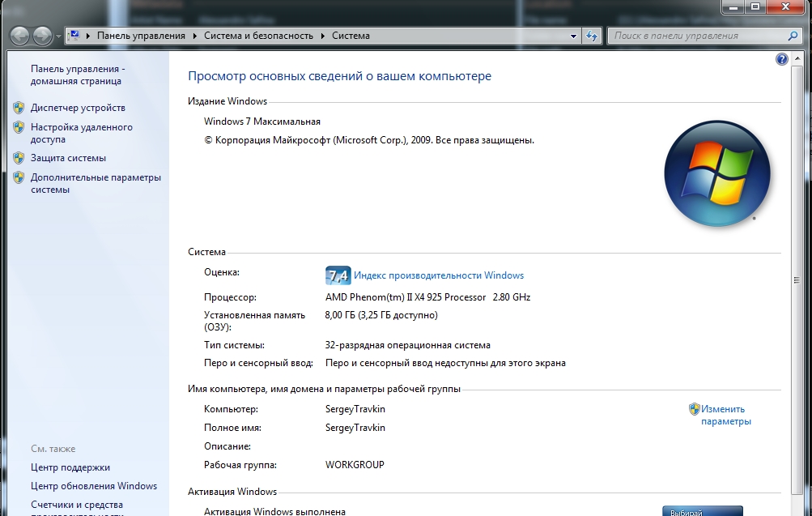Open the 'Центр обновления Windows' link
Image resolution: width=812 pixels, height=516 pixels.
coord(94,486)
